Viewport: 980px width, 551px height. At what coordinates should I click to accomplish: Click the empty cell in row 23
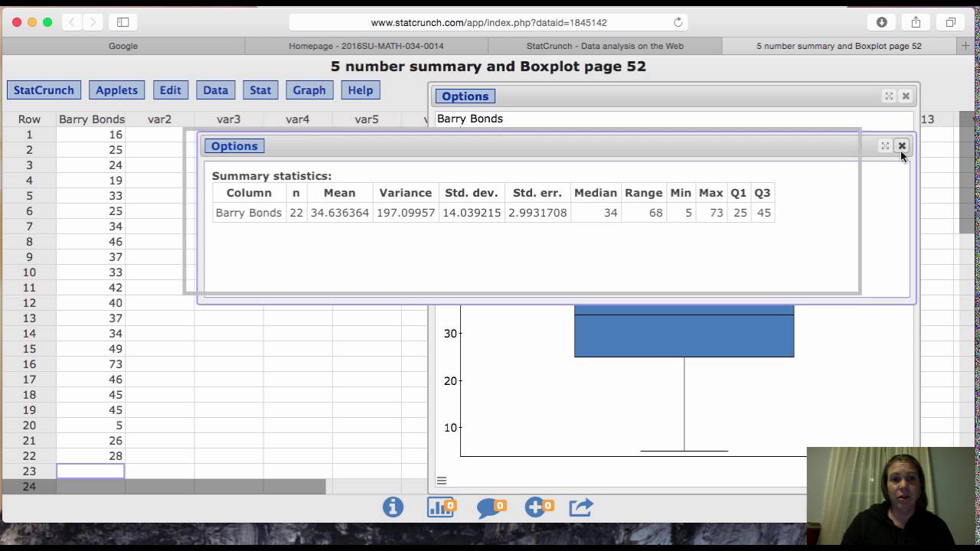(x=91, y=471)
